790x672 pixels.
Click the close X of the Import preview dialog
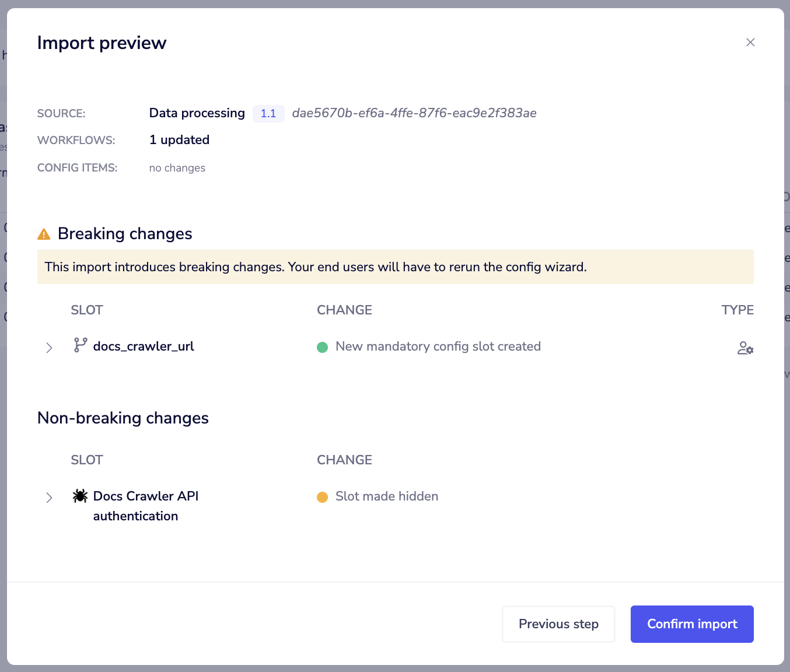(x=750, y=42)
